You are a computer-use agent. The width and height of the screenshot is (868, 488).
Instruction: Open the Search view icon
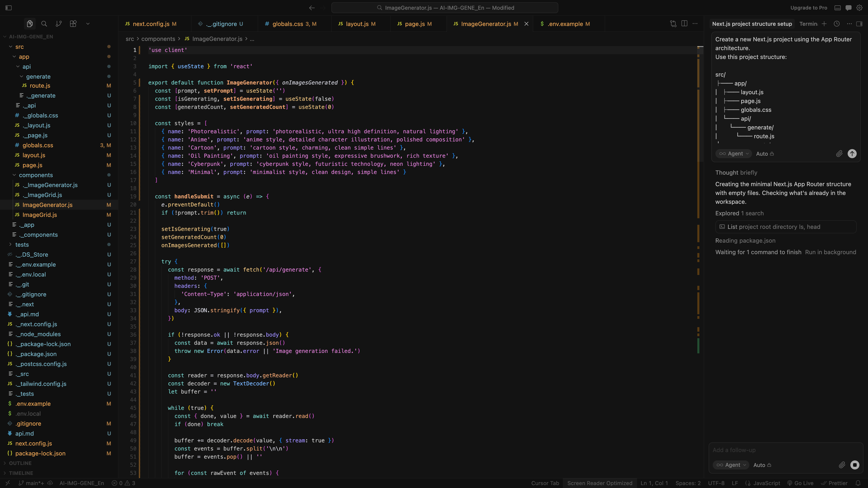point(44,23)
